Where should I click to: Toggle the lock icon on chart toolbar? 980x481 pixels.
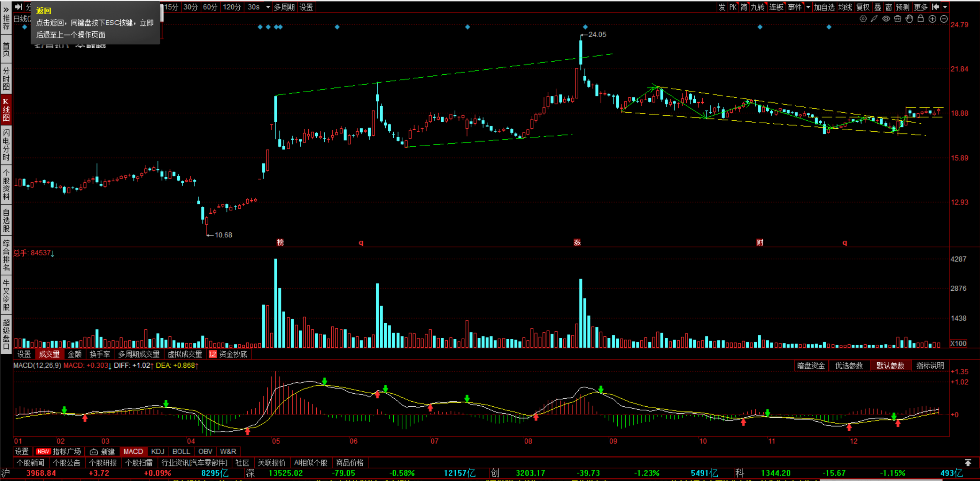pos(921,19)
